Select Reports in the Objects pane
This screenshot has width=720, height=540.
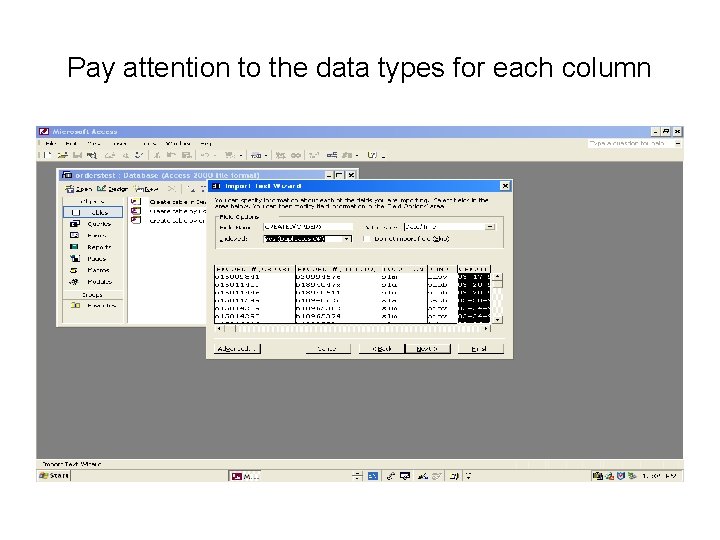pyautogui.click(x=93, y=247)
